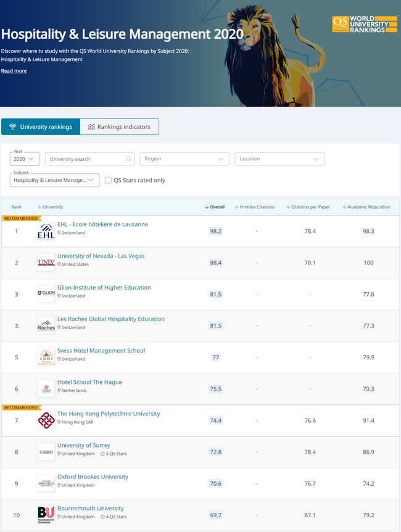Click location pin icon beside United States
Screen dimensions: 401x532
click(59, 264)
